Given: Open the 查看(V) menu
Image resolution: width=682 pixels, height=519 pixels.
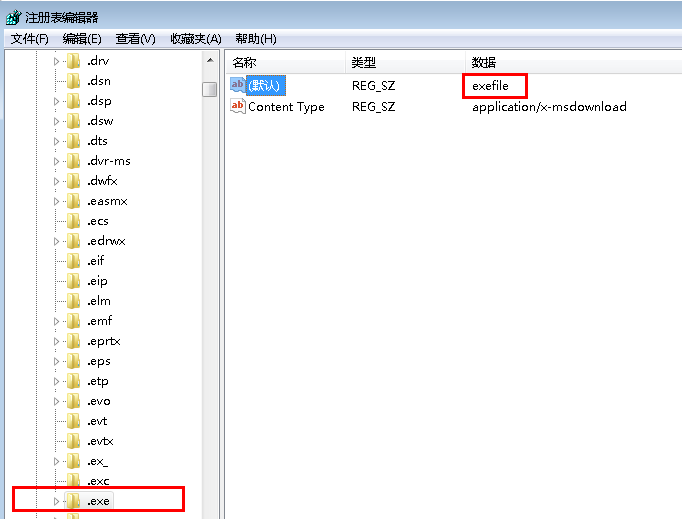Looking at the screenshot, I should (135, 39).
